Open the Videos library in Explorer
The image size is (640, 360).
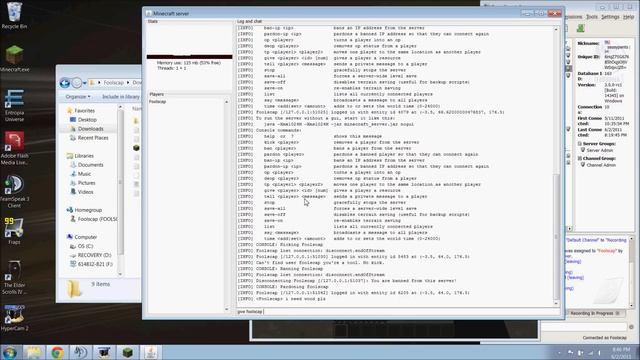click(85, 191)
